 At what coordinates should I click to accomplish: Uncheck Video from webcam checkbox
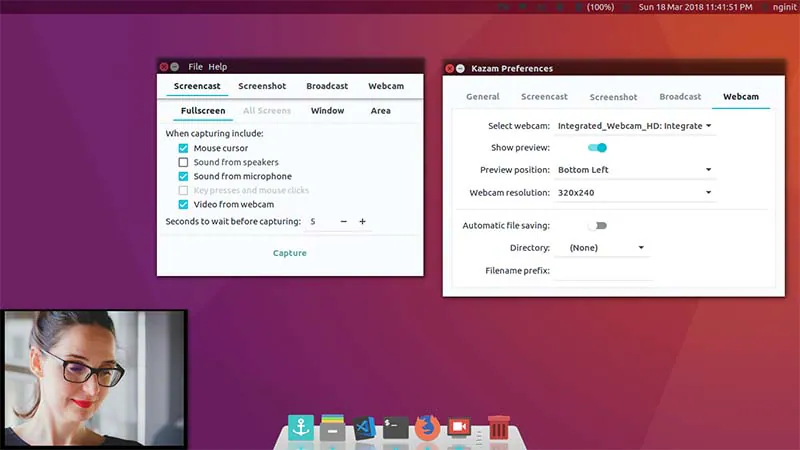point(183,204)
